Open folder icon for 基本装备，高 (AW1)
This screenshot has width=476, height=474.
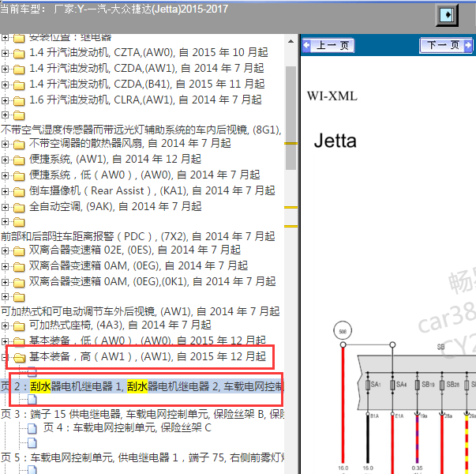coord(20,358)
